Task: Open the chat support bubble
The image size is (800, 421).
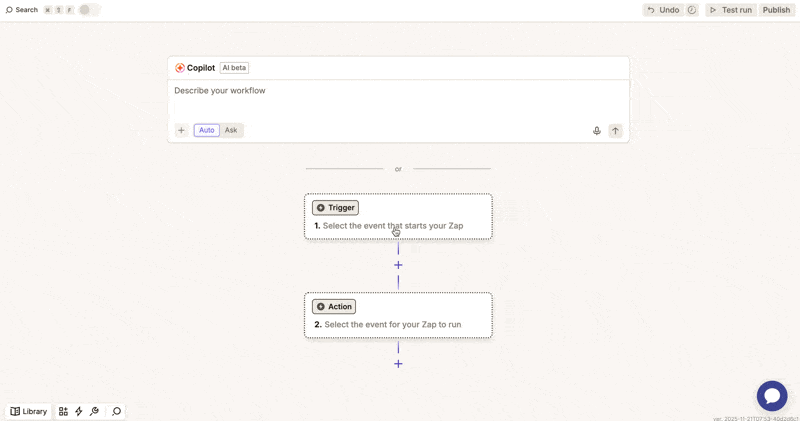Action: 771,396
